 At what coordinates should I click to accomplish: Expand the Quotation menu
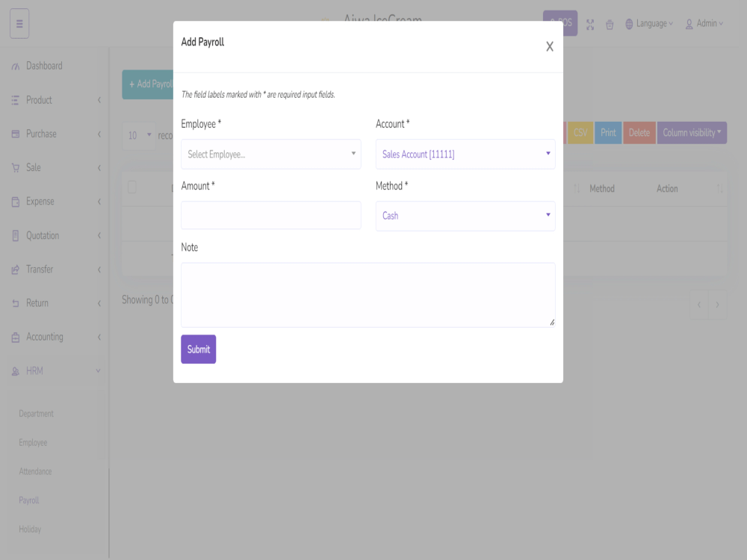point(55,235)
